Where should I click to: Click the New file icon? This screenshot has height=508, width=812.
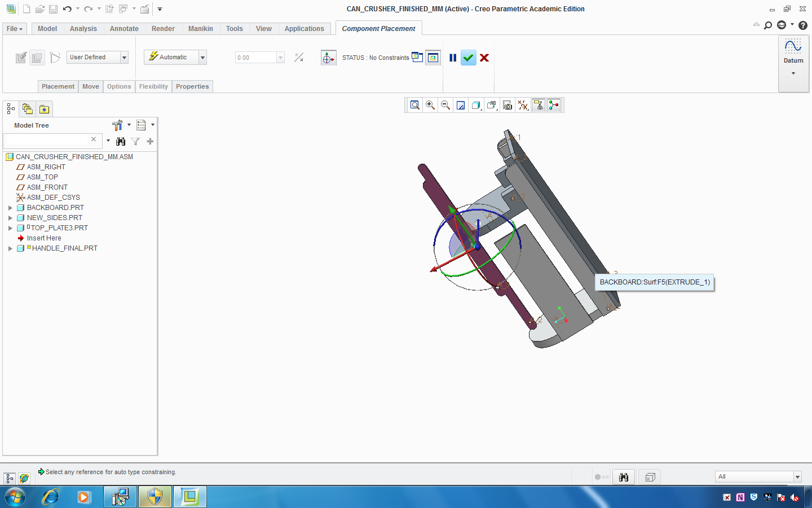click(27, 9)
